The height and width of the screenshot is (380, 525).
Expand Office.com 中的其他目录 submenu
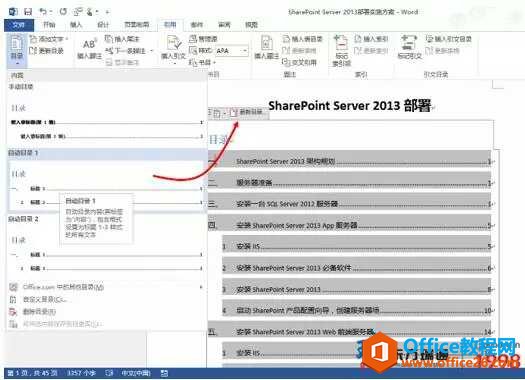click(x=106, y=287)
